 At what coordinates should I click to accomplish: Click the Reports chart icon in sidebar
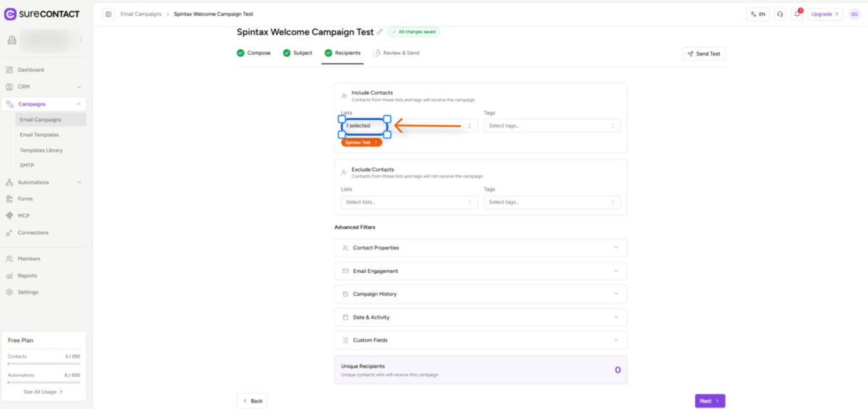[9, 276]
